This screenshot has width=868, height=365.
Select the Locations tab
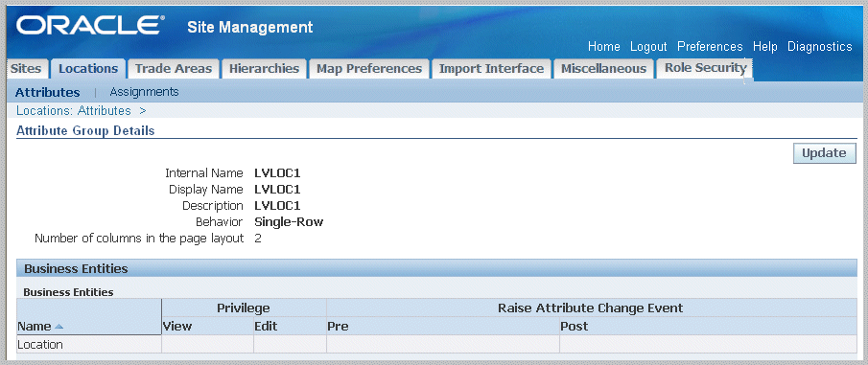(88, 69)
